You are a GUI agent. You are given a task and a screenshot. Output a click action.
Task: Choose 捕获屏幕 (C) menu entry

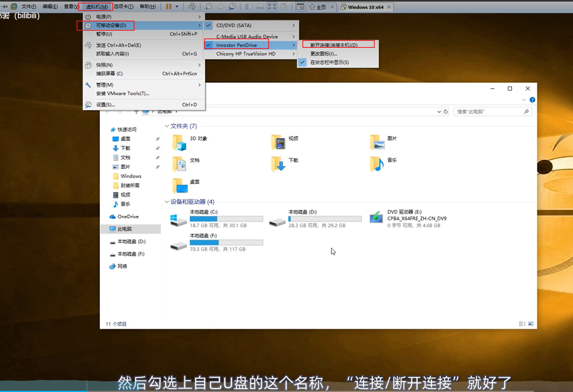tap(144, 73)
